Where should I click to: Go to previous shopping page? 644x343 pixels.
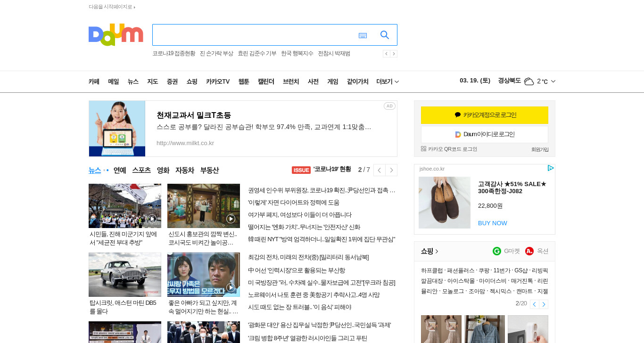coord(534,304)
